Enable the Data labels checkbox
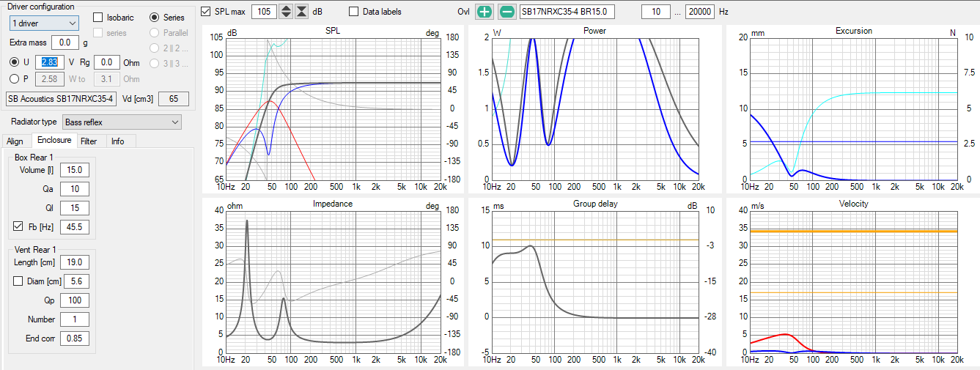The height and width of the screenshot is (370, 980). pos(354,12)
